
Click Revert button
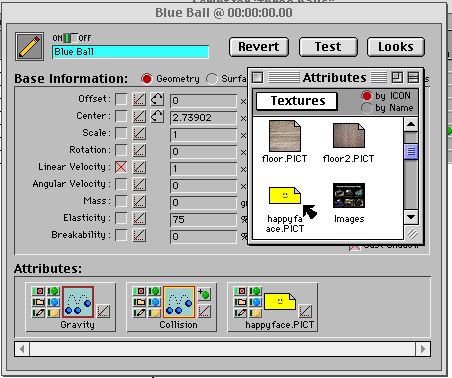pos(259,47)
